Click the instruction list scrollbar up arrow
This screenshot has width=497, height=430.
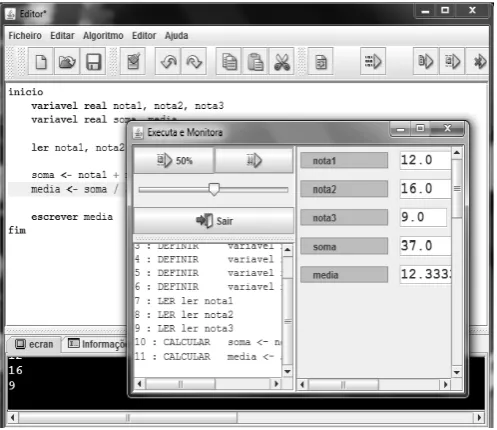(287, 250)
